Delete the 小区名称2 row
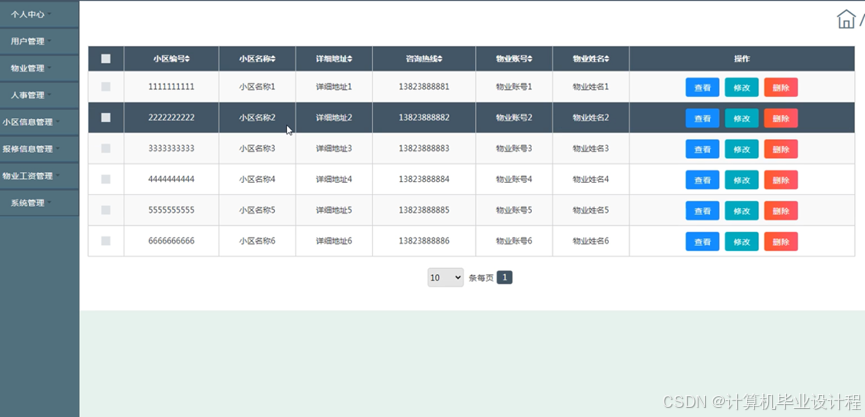This screenshot has height=417, width=865. (x=781, y=118)
